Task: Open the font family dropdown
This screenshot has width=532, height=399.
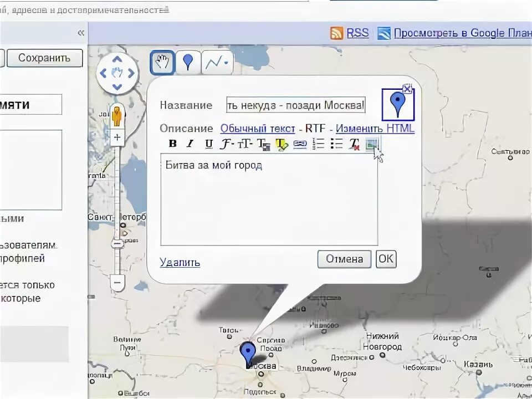Action: [x=227, y=144]
